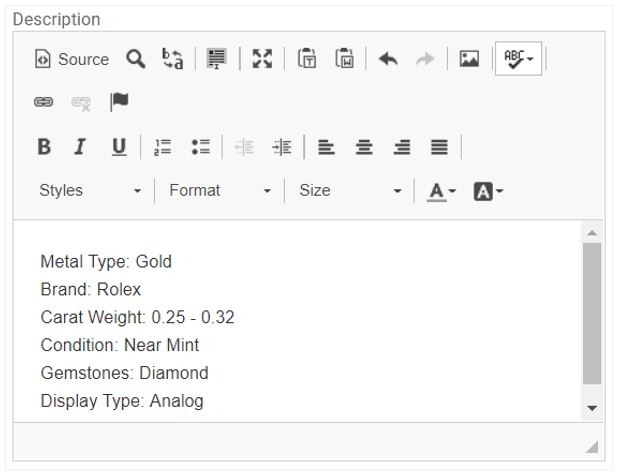The width and height of the screenshot is (618, 475).
Task: Insert a numbered list
Action: 163,147
